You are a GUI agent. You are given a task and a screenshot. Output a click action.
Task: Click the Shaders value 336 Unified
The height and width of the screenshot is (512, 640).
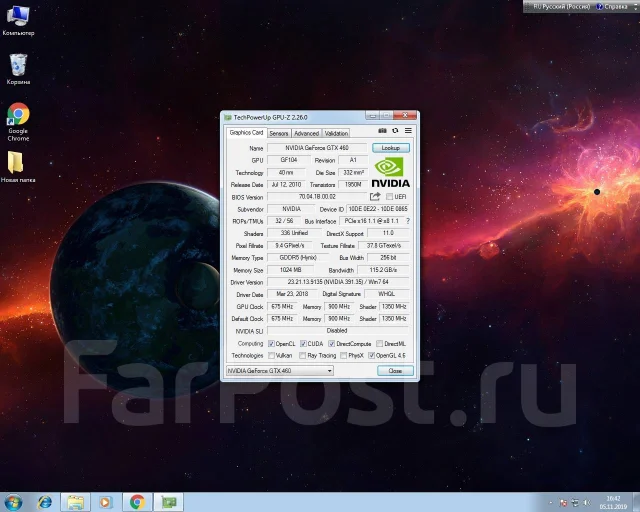pyautogui.click(x=294, y=233)
